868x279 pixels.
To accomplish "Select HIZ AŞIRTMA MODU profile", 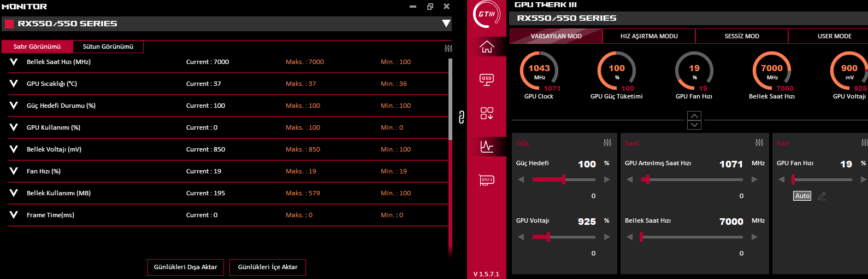I will tap(649, 36).
